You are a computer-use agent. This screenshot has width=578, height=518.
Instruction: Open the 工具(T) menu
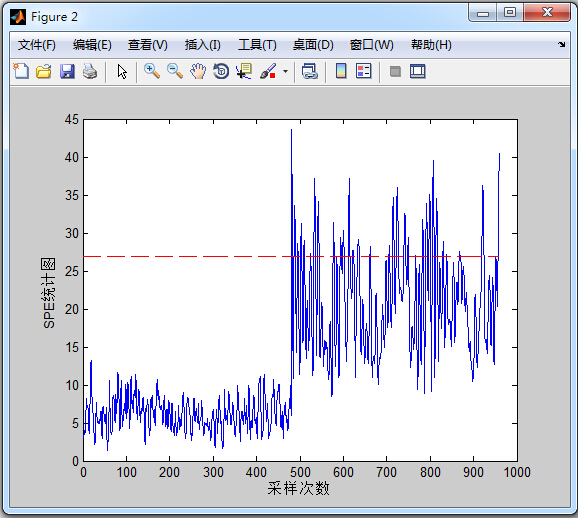pos(257,45)
